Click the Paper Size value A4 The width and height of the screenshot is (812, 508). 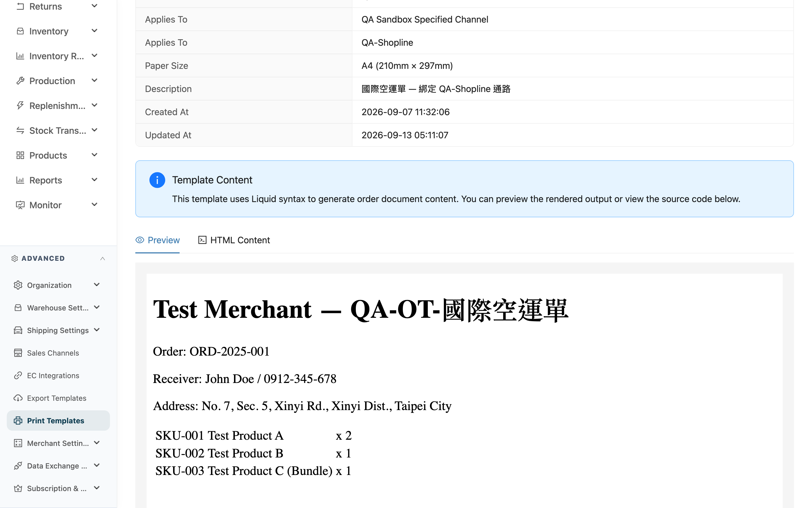[407, 65]
